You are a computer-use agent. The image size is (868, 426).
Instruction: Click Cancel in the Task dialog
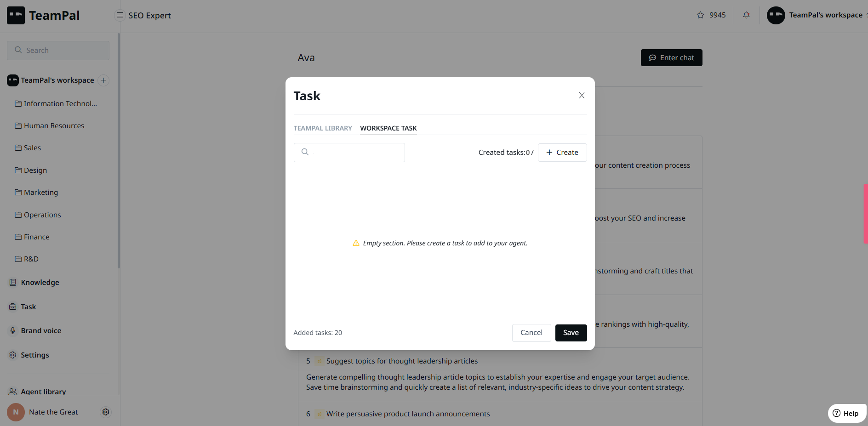pyautogui.click(x=531, y=333)
